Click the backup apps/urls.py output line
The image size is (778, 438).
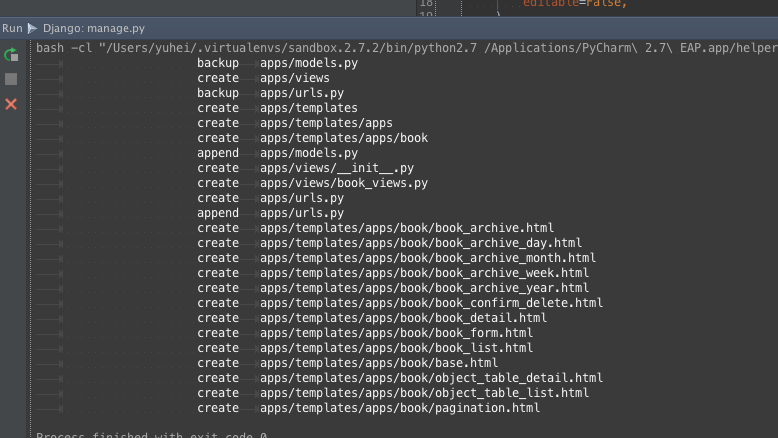click(270, 93)
